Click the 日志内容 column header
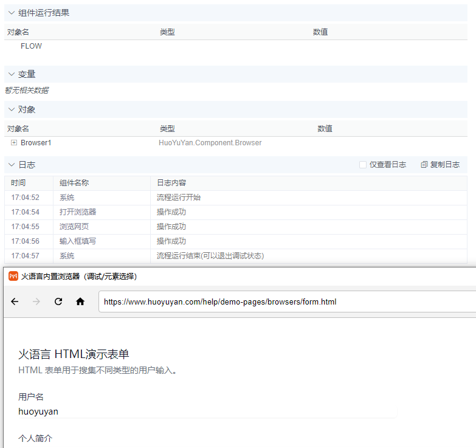Viewport: 476px width, 448px height. (171, 183)
